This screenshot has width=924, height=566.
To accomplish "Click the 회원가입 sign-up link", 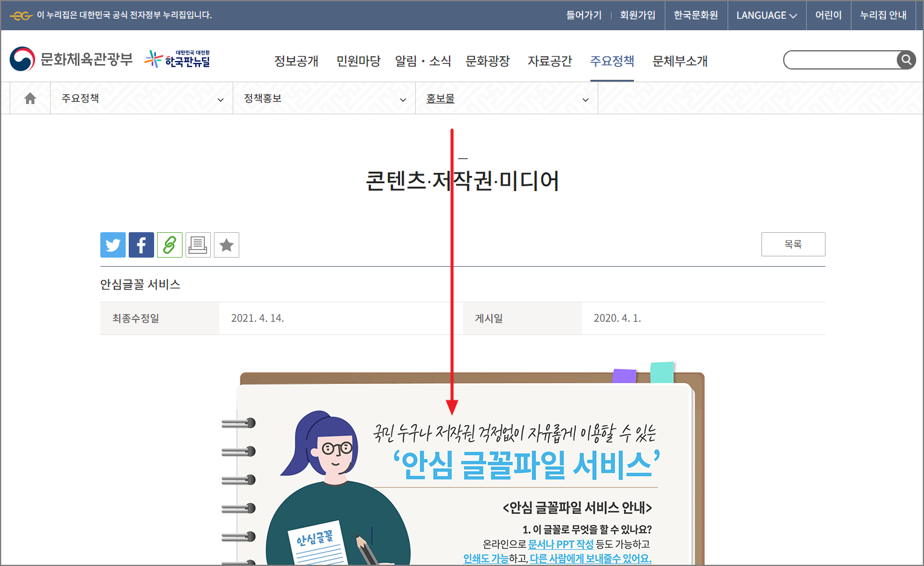I will point(638,15).
